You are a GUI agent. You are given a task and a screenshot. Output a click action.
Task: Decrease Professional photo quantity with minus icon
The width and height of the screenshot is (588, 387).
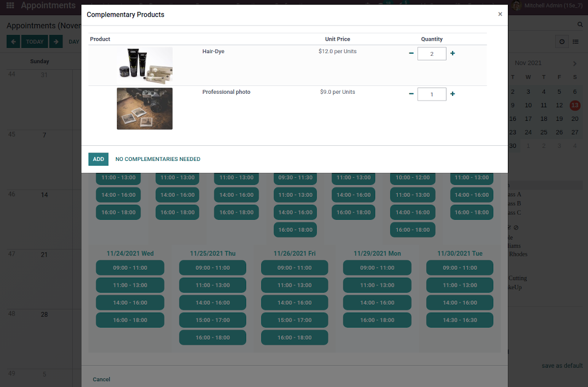(x=411, y=94)
